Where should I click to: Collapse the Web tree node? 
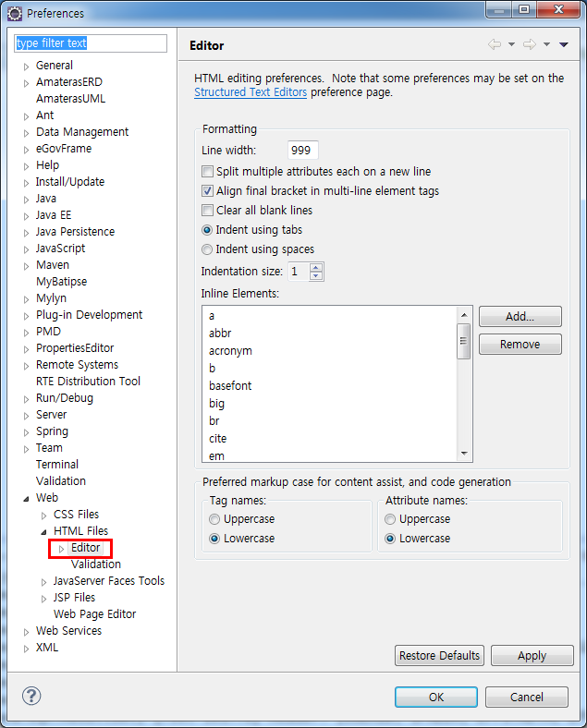(27, 499)
